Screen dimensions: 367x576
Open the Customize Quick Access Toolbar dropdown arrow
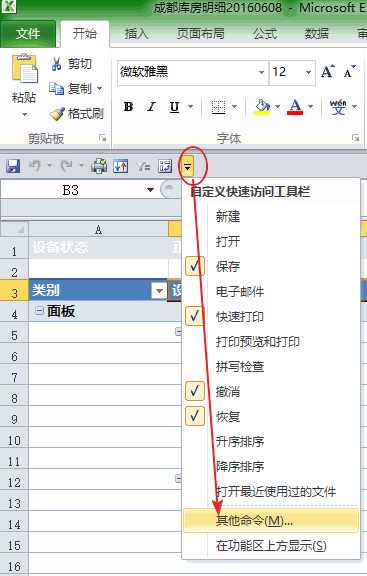[x=187, y=167]
